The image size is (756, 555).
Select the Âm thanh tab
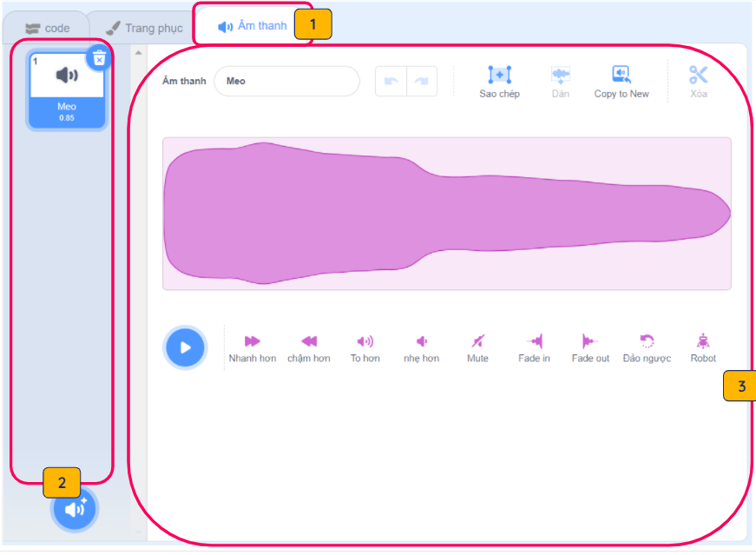[x=253, y=25]
